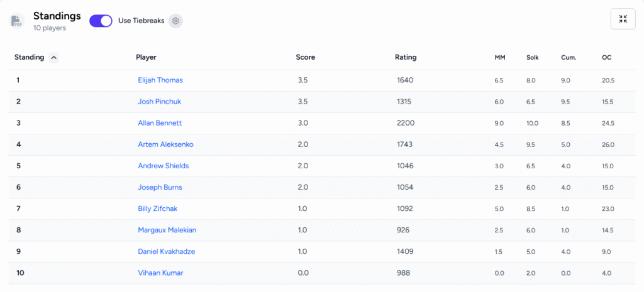This screenshot has width=644, height=292.
Task: Click the Cum. tiebreak column header
Action: [569, 58]
